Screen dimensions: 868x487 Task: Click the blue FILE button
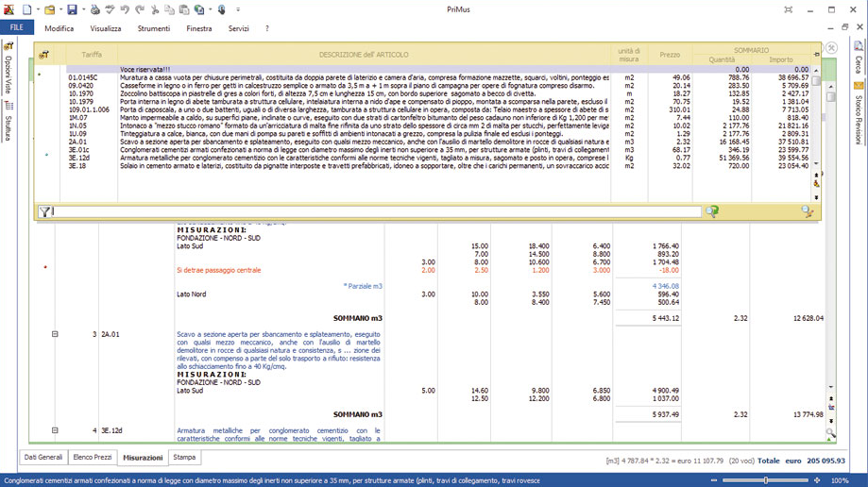click(17, 28)
